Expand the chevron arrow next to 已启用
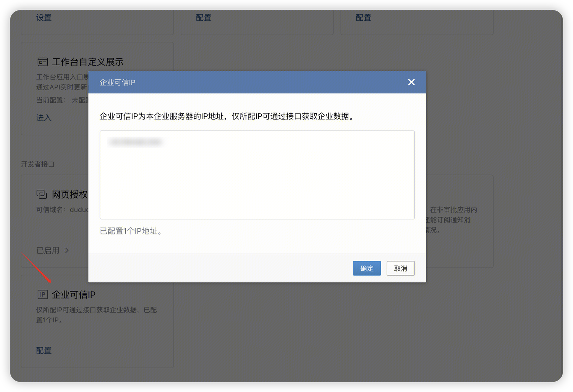Image resolution: width=573 pixels, height=392 pixels. tap(67, 250)
